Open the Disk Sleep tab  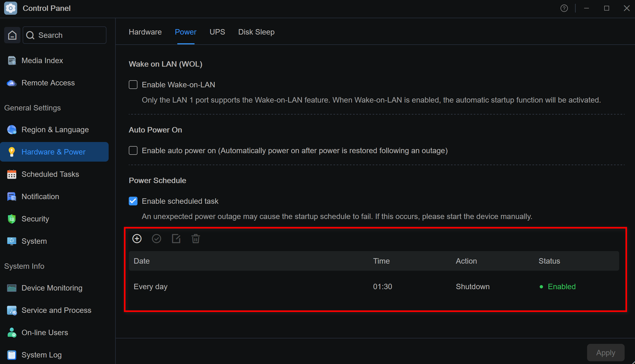pos(256,32)
